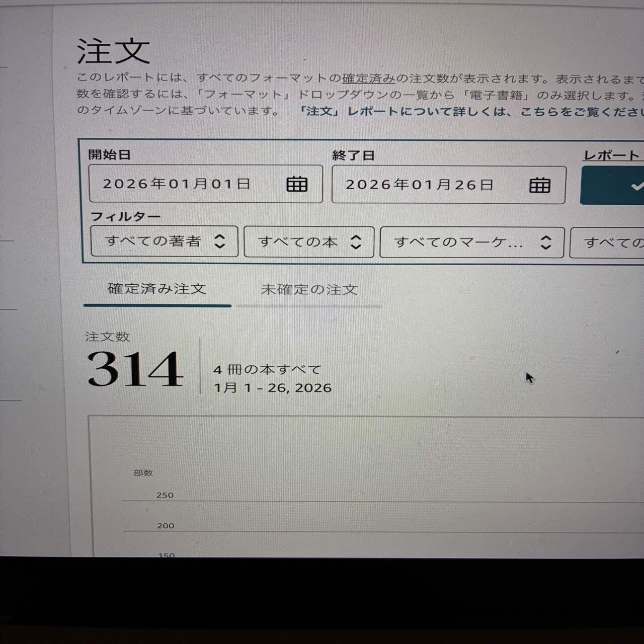Click the up-down chevron on すべての著者 filter
This screenshot has width=644, height=644.
[x=221, y=242]
